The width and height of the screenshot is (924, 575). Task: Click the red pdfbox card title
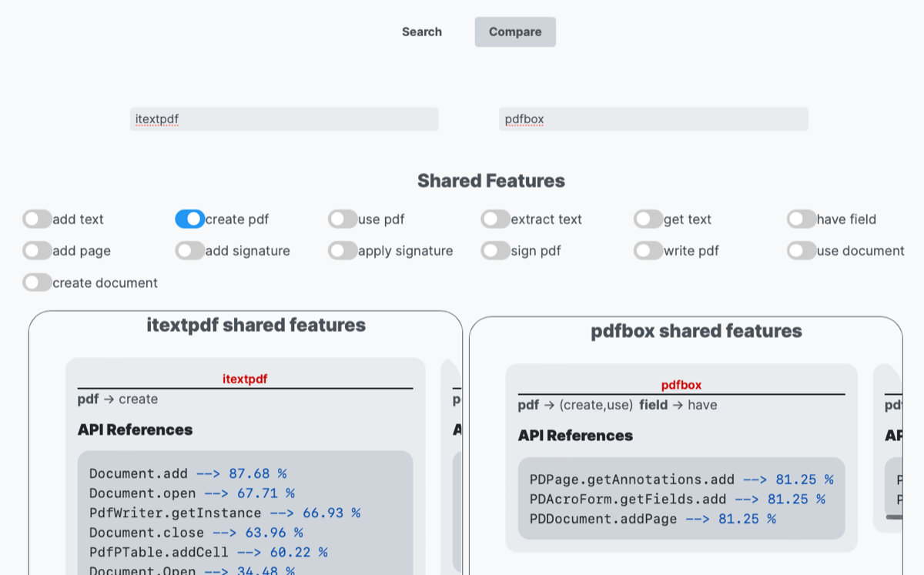[681, 385]
